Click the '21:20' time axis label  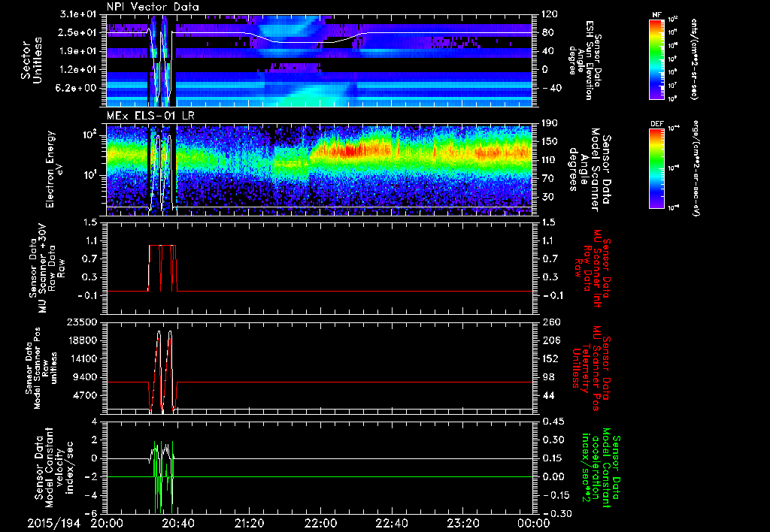(249, 523)
